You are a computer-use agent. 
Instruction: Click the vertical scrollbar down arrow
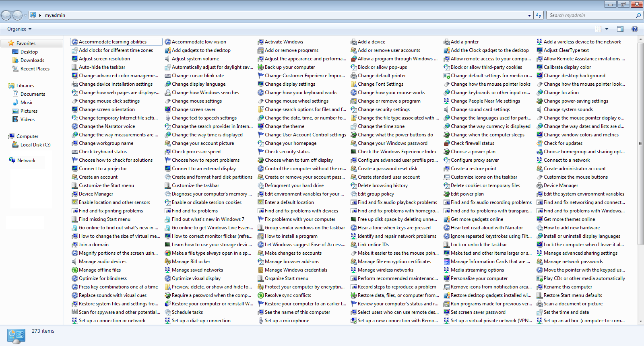click(x=640, y=321)
